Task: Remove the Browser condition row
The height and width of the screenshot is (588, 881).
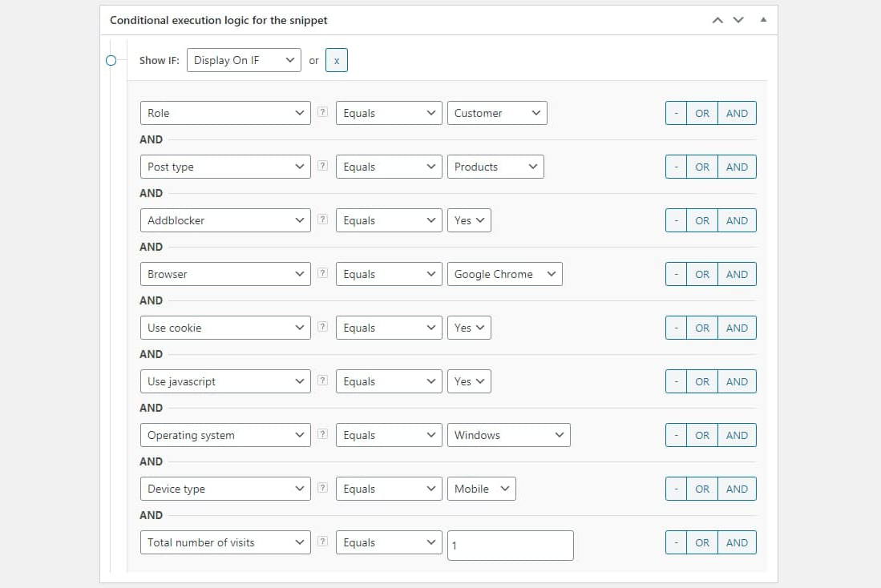Action: coord(676,274)
